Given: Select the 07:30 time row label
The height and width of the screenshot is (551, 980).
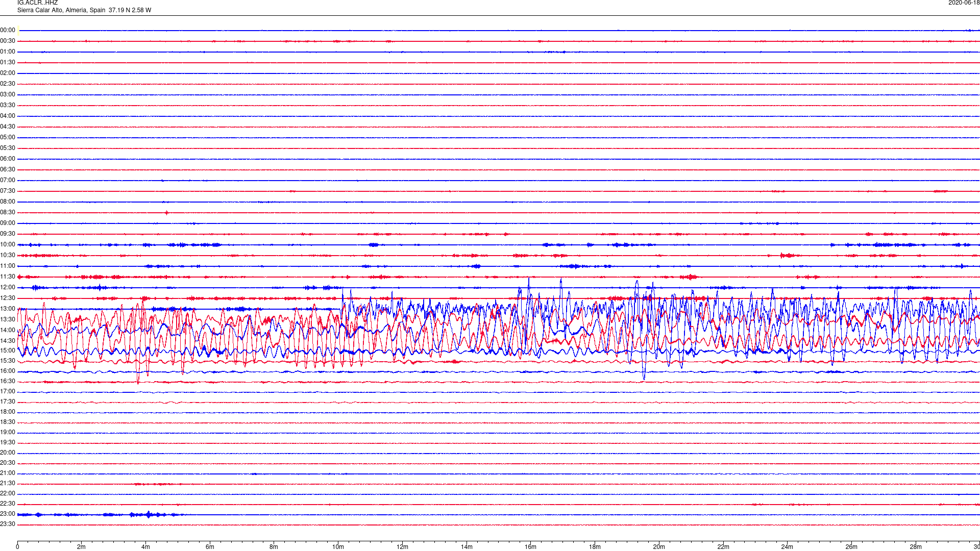Looking at the screenshot, I should point(8,191).
